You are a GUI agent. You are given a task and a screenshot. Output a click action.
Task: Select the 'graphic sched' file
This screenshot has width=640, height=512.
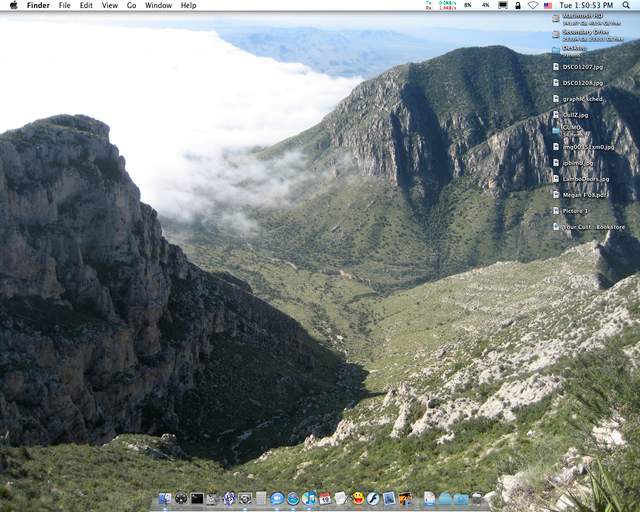coord(578,99)
